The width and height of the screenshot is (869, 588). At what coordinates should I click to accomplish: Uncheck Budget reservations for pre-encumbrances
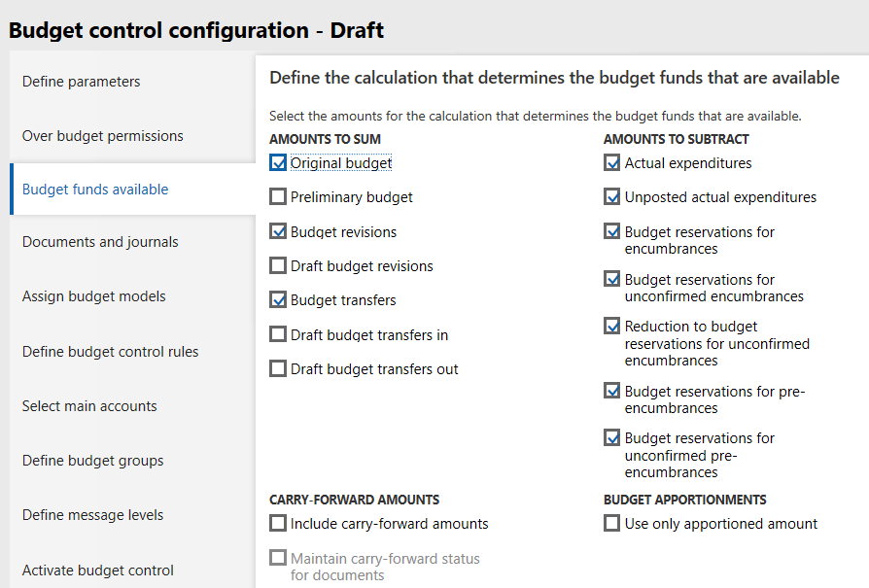(612, 391)
